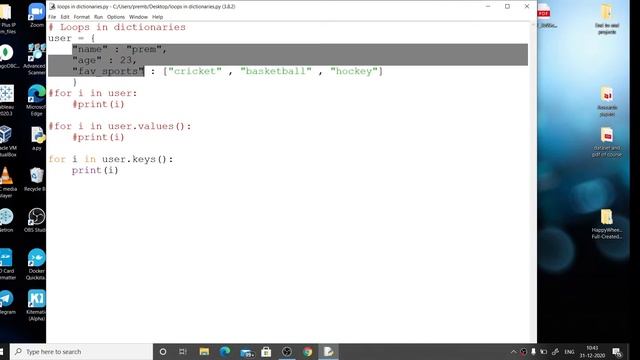Click the "basketball" string in the code

tap(276, 71)
